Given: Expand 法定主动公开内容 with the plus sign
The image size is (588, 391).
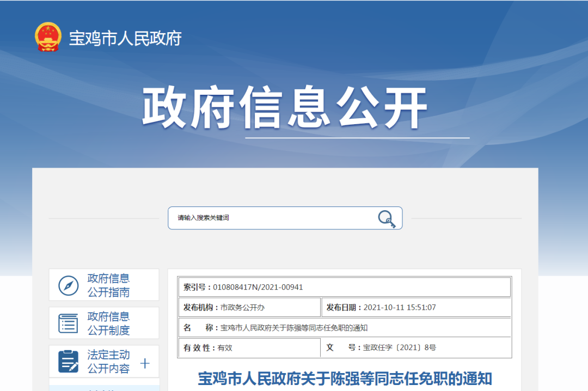Looking at the screenshot, I should click(145, 363).
